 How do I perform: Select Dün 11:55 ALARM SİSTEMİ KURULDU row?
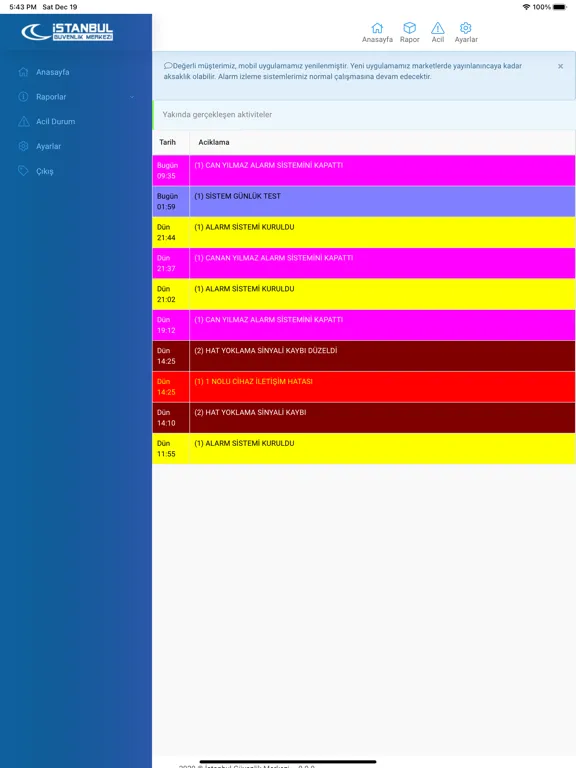click(x=364, y=448)
